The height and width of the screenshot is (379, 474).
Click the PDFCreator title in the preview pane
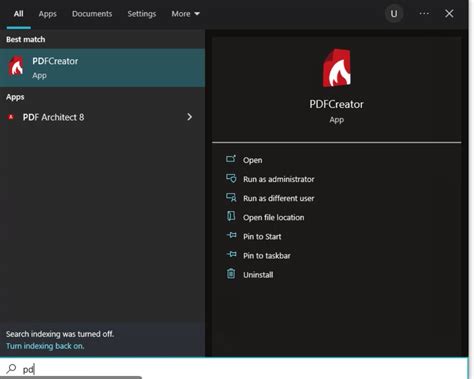click(336, 104)
